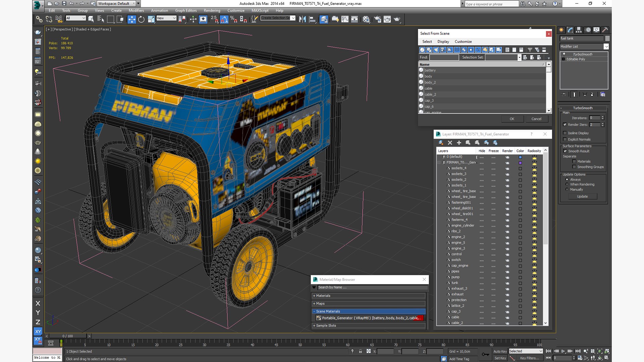Toggle Render Iters checkbox
Image resolution: width=644 pixels, height=362 pixels.
tap(565, 125)
